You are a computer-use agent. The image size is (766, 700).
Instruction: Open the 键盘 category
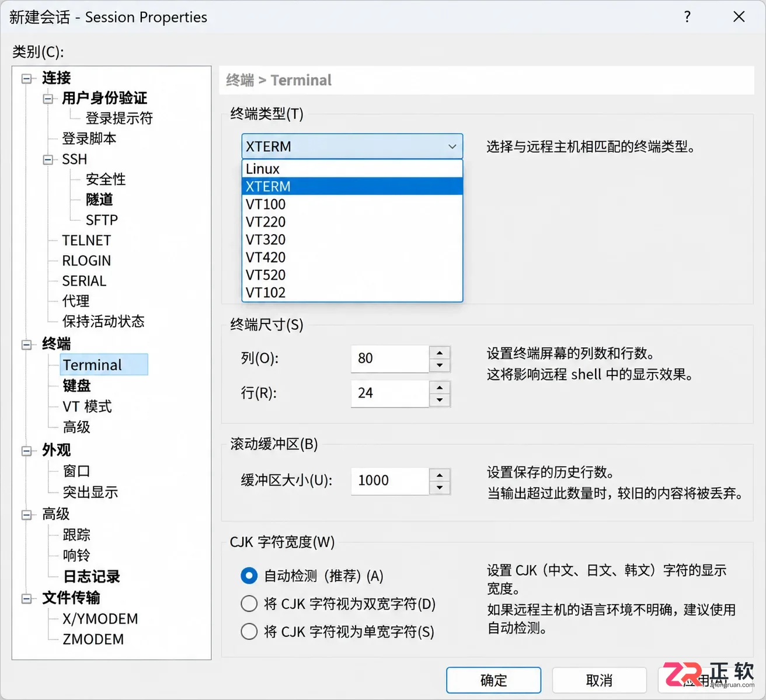click(x=76, y=386)
